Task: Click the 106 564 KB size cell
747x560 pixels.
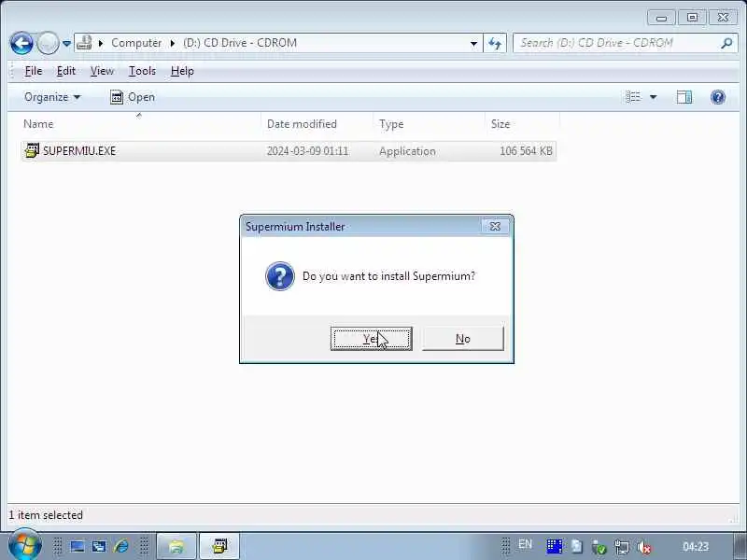Action: (x=526, y=151)
